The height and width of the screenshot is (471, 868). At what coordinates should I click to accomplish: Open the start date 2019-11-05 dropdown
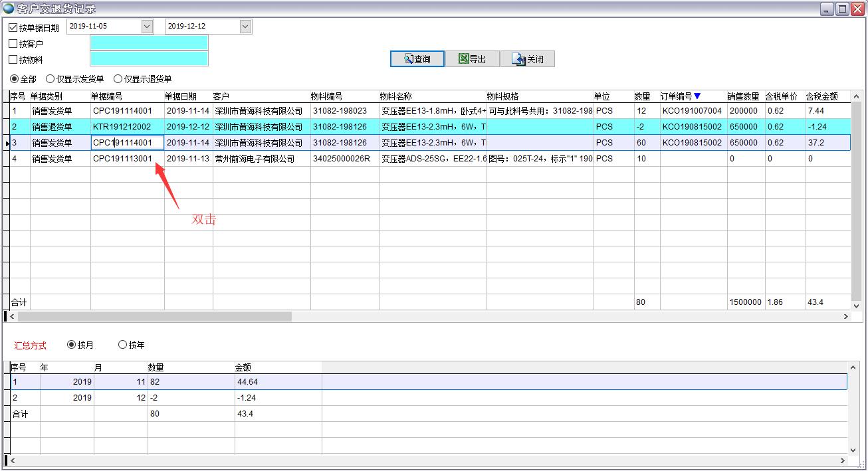pos(147,27)
